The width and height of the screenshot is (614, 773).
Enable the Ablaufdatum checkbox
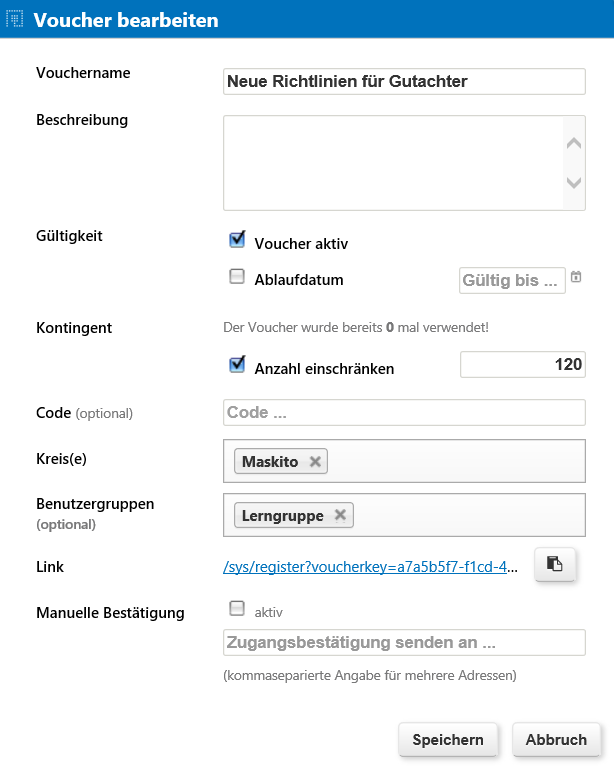point(237,277)
